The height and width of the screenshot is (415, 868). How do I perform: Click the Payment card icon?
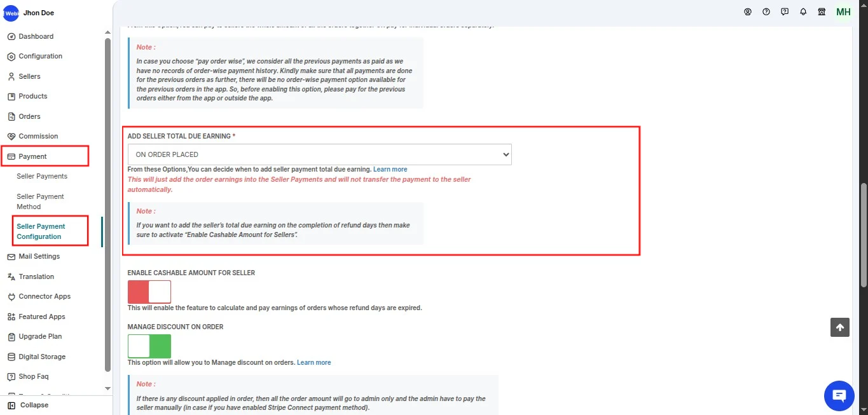11,156
